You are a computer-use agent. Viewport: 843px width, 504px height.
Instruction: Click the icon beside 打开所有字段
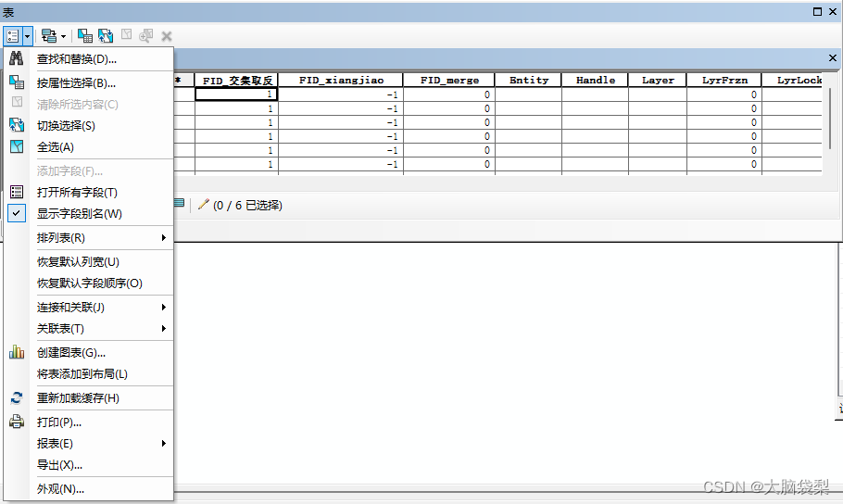17,192
